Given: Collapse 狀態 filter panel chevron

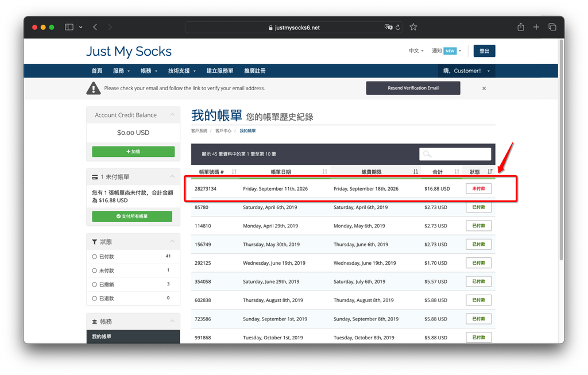Looking at the screenshot, I should point(172,242).
